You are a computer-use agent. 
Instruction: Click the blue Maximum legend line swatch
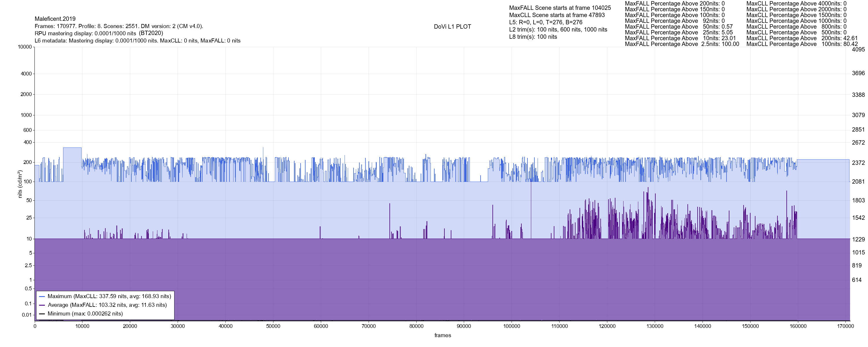coord(42,296)
